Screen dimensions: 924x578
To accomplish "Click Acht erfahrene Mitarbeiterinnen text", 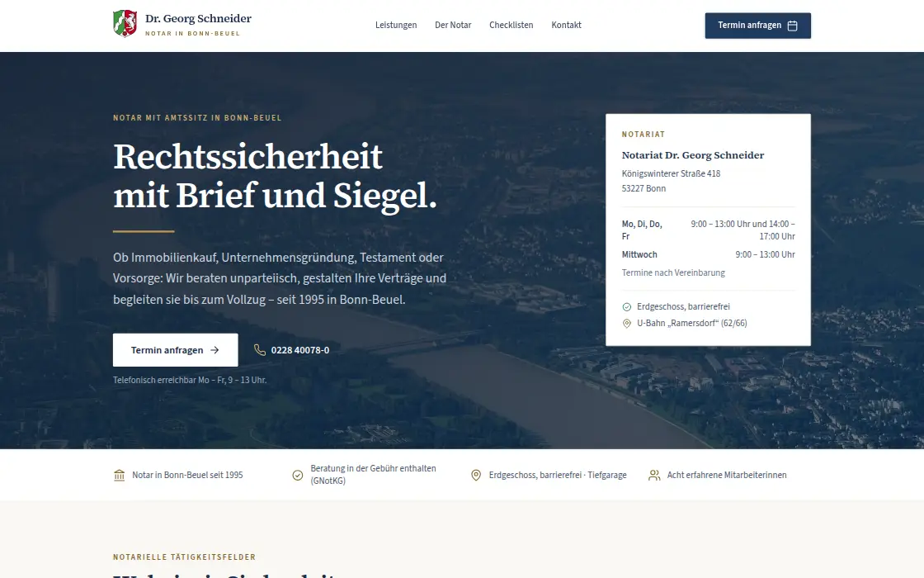I will [x=727, y=475].
